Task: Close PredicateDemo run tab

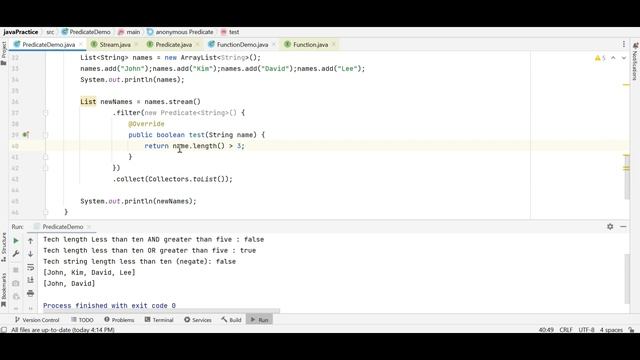Action: coord(89,227)
